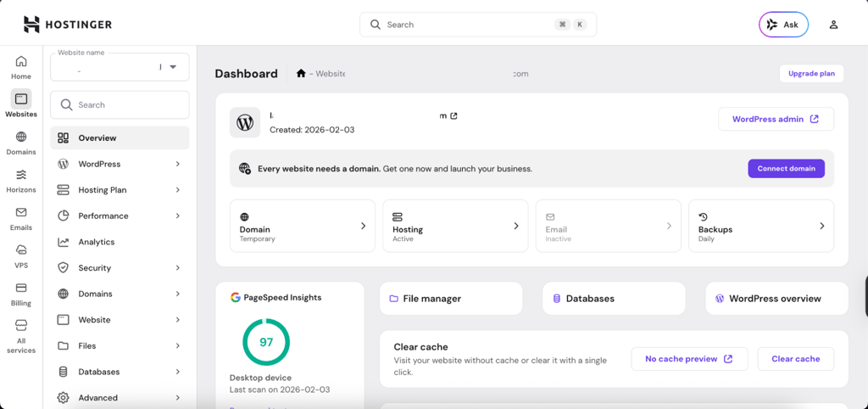Viewport: 868px width, 409px height.
Task: Click the Databases shortcut card
Action: tap(614, 299)
